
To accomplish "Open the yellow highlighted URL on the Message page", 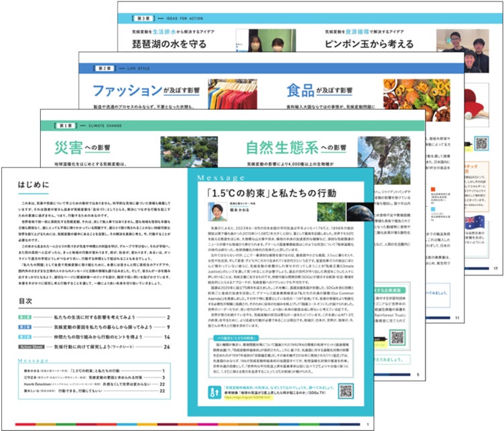I will 248,397.
